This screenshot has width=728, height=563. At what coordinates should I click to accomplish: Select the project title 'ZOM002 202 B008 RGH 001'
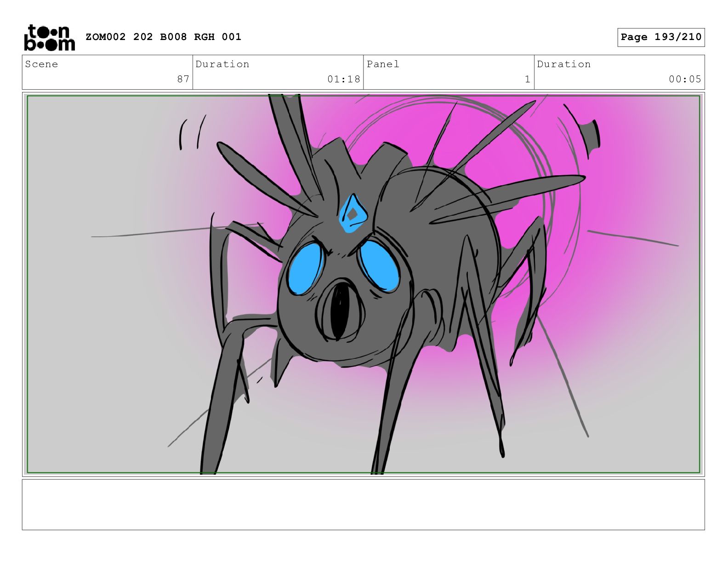coord(164,37)
